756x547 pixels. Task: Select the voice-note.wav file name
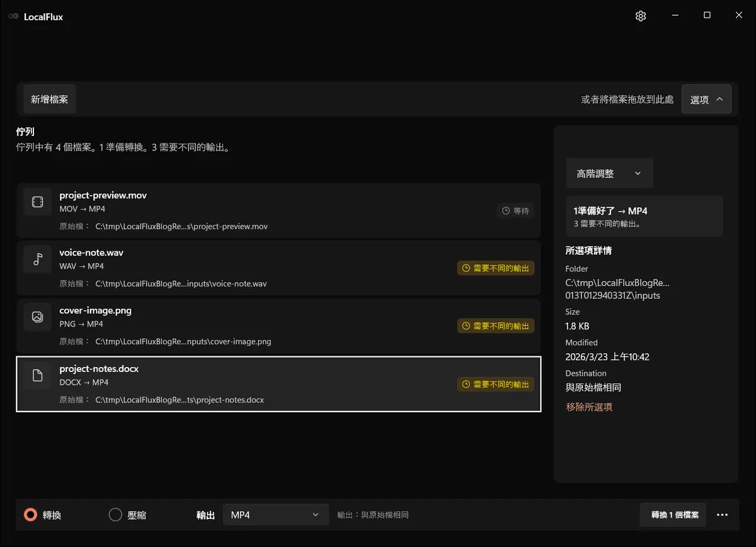pyautogui.click(x=91, y=252)
